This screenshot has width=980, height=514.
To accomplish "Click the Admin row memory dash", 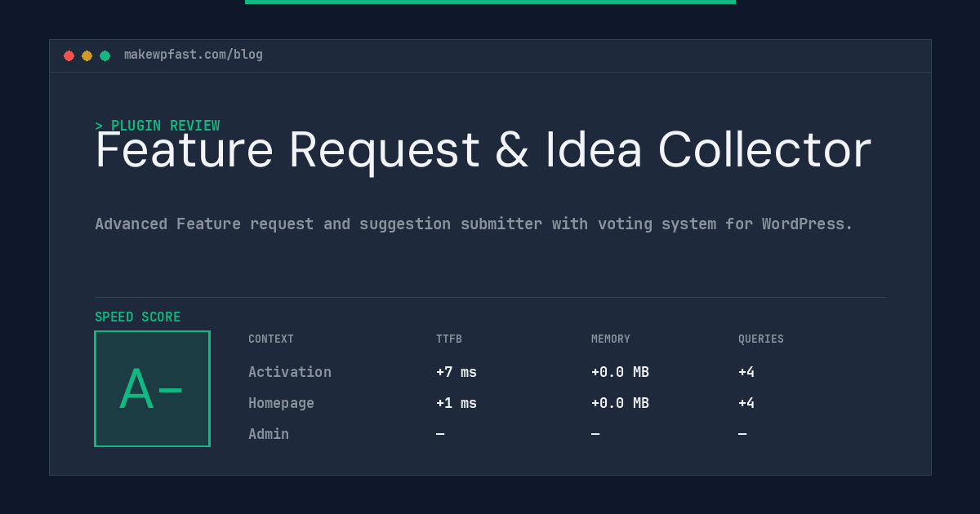I will (x=595, y=434).
